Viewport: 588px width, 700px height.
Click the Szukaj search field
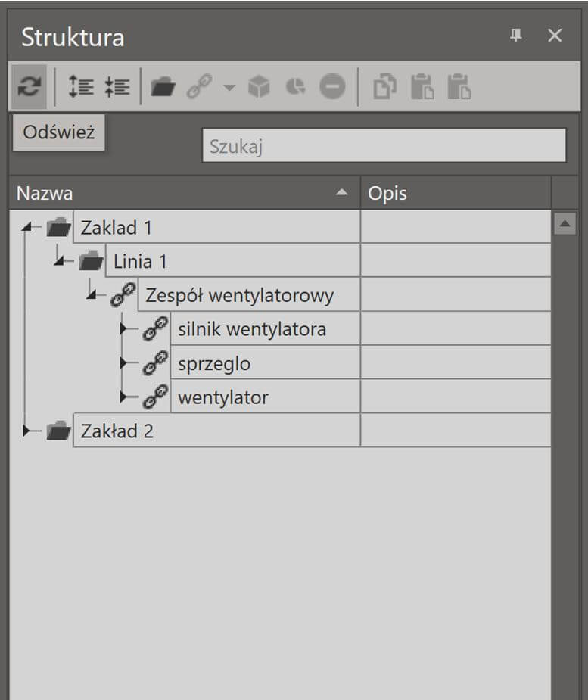tap(384, 145)
